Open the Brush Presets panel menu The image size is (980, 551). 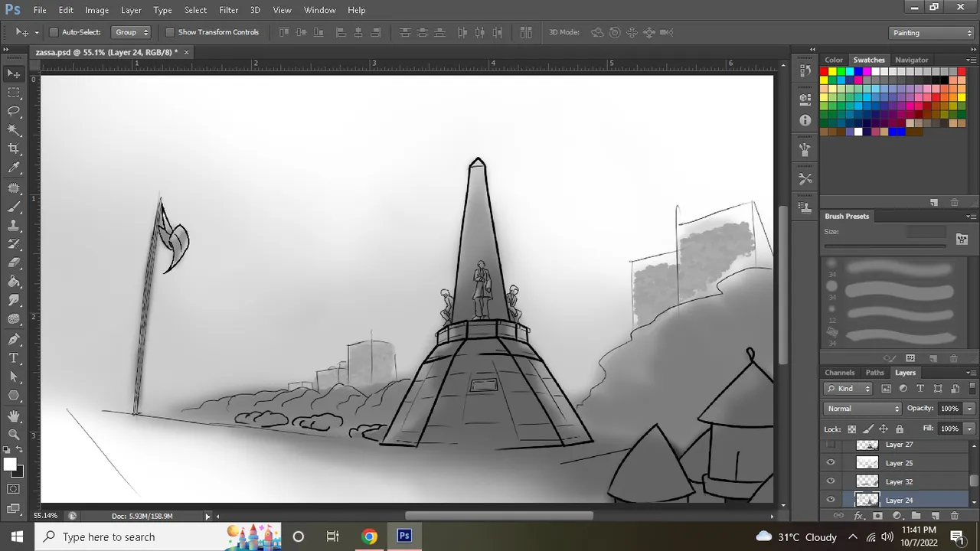point(972,217)
